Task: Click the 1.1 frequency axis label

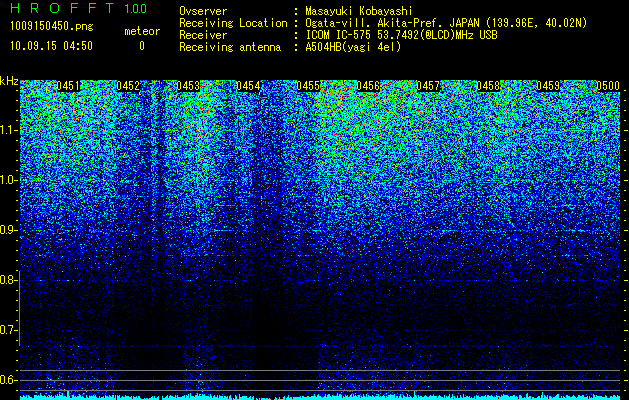Action: coord(8,130)
